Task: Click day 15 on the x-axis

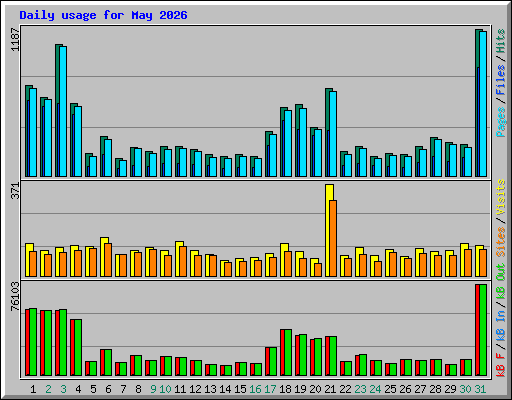Action: [x=240, y=389]
